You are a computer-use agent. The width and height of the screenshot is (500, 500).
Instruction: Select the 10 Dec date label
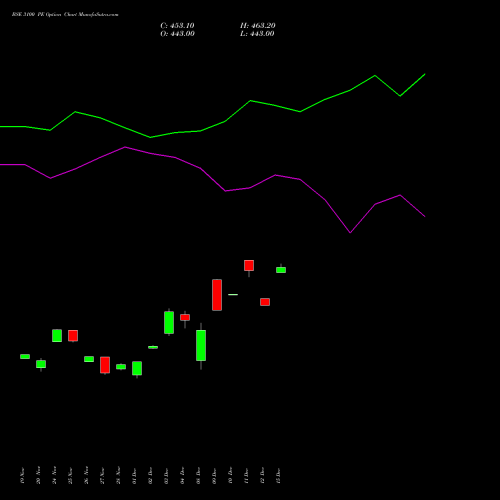230,476
